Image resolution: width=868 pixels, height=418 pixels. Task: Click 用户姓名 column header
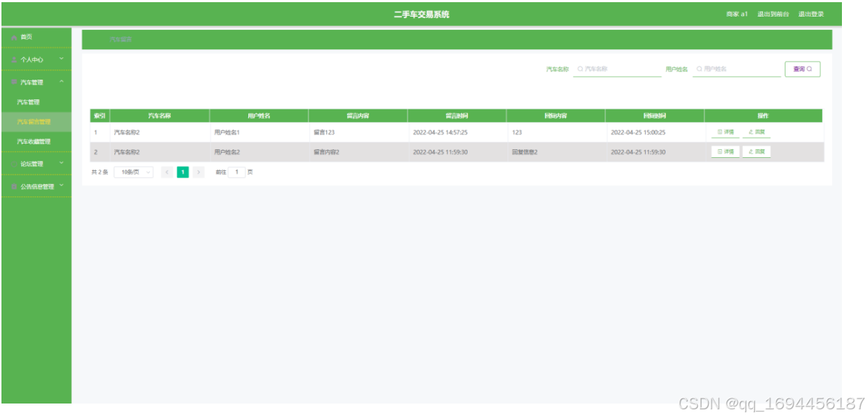(x=258, y=116)
